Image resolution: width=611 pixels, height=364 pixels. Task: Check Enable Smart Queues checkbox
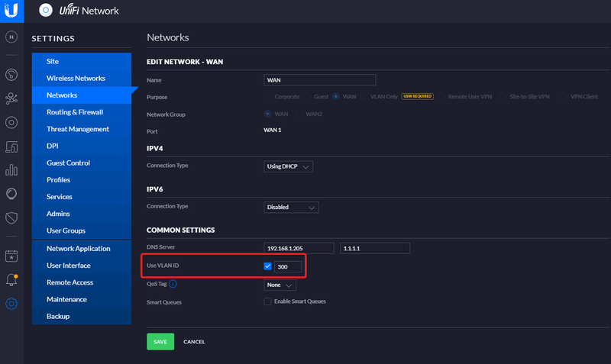(x=267, y=301)
